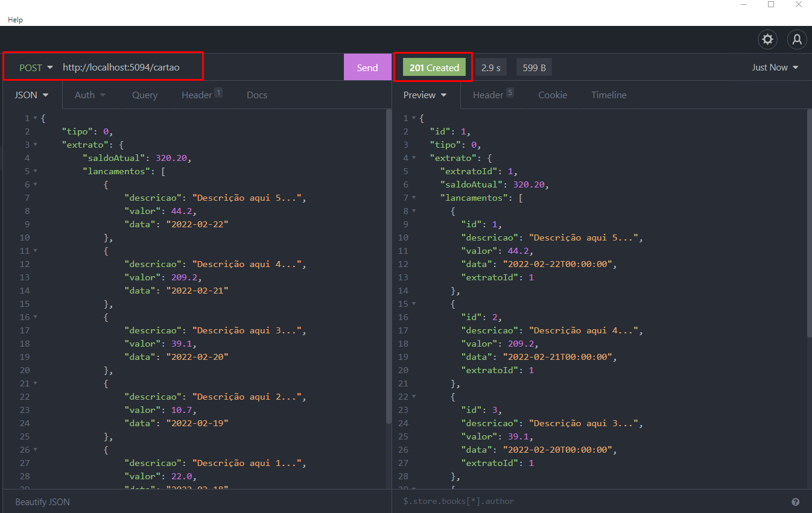Open the Auth dropdown tab

tap(90, 95)
